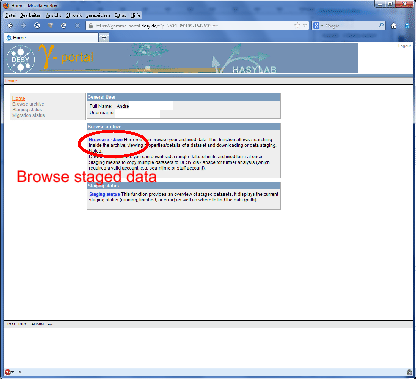Open Browse archive in the left sidebar
This screenshot has height=379, width=416.
click(28, 104)
